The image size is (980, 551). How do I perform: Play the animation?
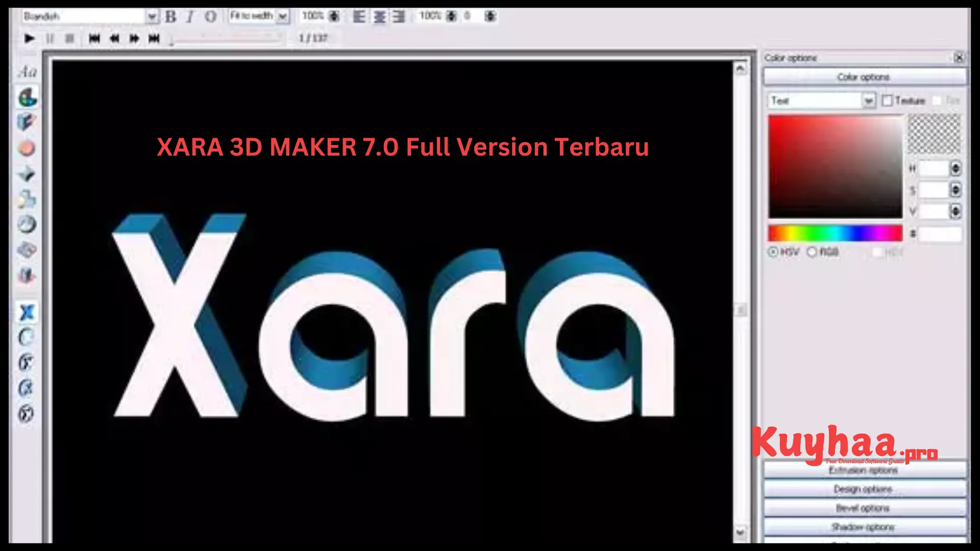tap(29, 38)
